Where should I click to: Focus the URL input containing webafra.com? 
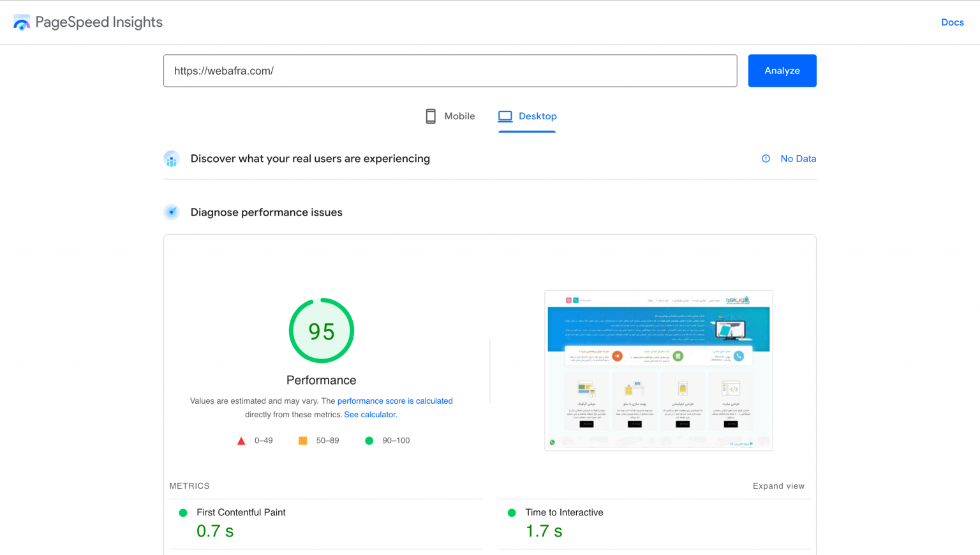point(450,71)
